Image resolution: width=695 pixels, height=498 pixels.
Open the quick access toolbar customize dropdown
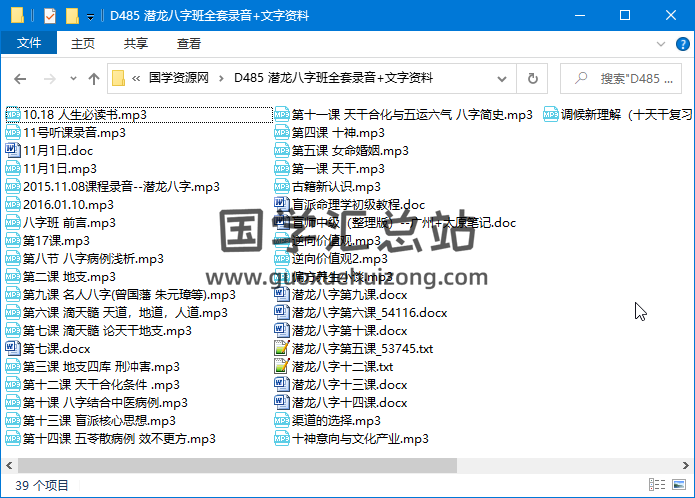tap(90, 17)
